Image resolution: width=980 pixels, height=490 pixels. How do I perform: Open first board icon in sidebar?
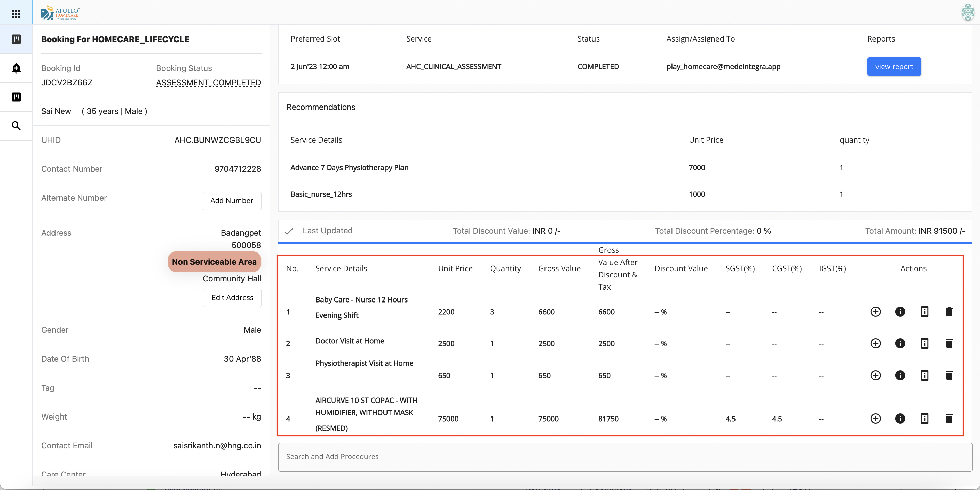[x=16, y=39]
